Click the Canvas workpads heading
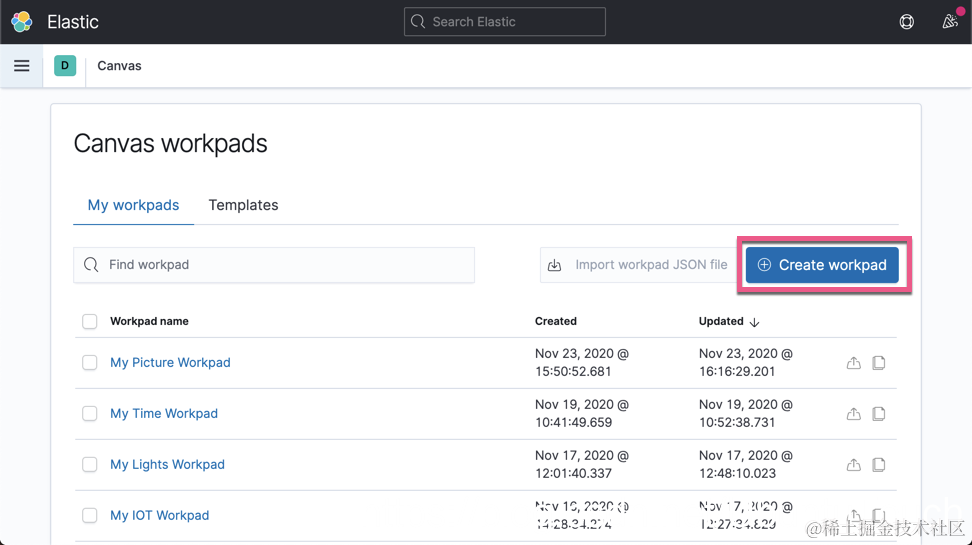 point(170,143)
